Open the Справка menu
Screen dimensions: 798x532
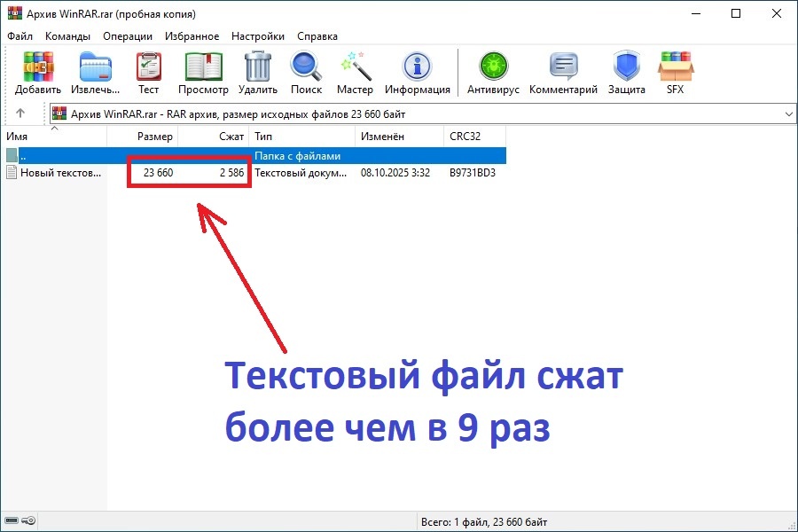click(317, 36)
